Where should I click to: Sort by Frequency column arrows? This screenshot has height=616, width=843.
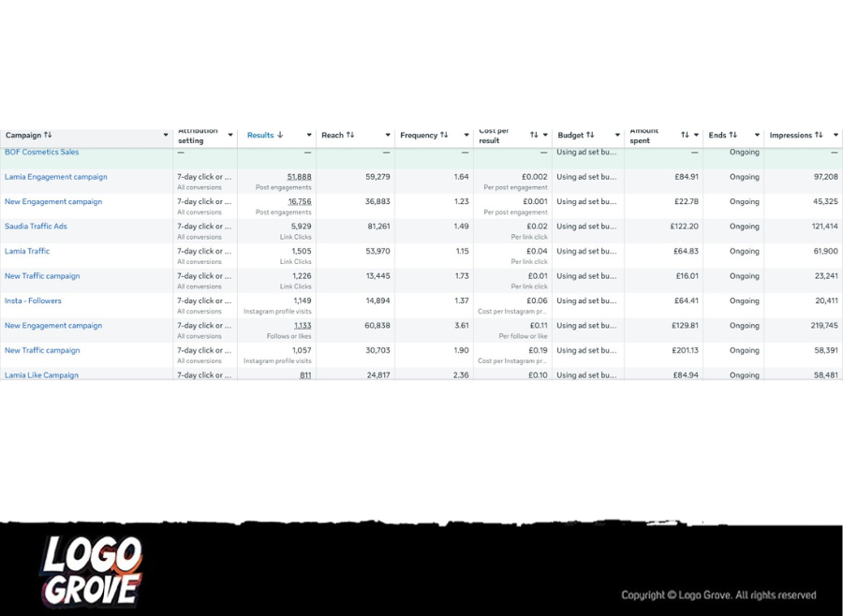click(x=444, y=135)
